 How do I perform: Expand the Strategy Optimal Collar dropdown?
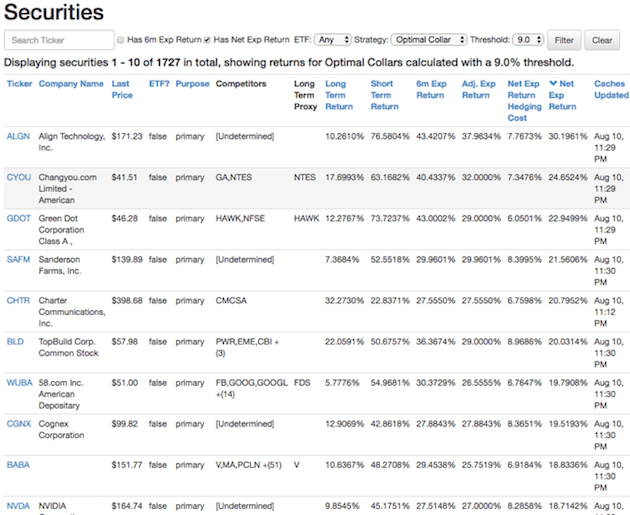[x=429, y=40]
